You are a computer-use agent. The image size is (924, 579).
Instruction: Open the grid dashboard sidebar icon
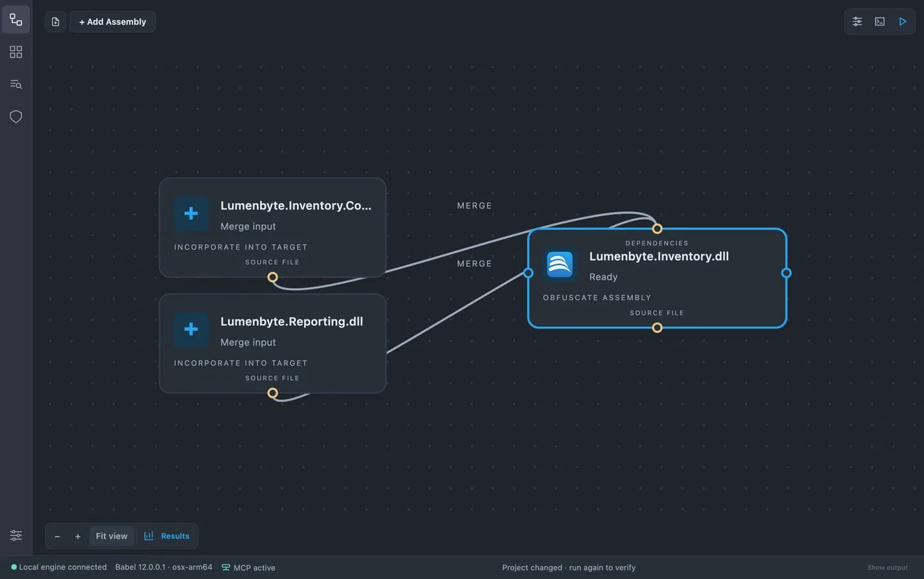(x=16, y=52)
